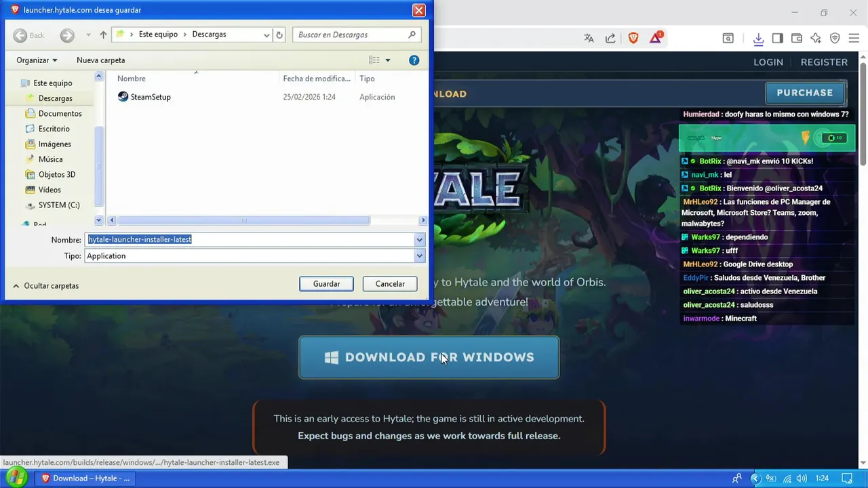The width and height of the screenshot is (868, 488).
Task: Open the dialog help question-mark icon
Action: click(414, 60)
